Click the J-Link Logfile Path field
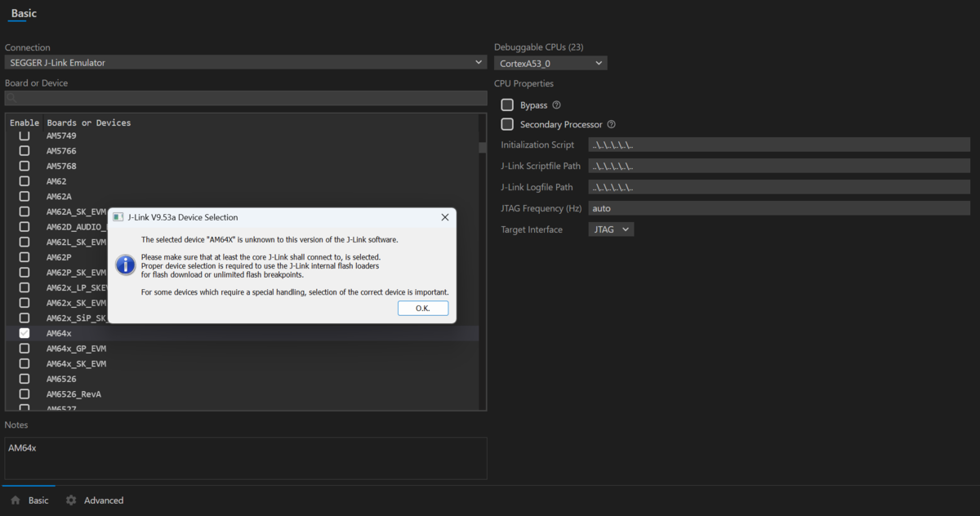 [779, 187]
